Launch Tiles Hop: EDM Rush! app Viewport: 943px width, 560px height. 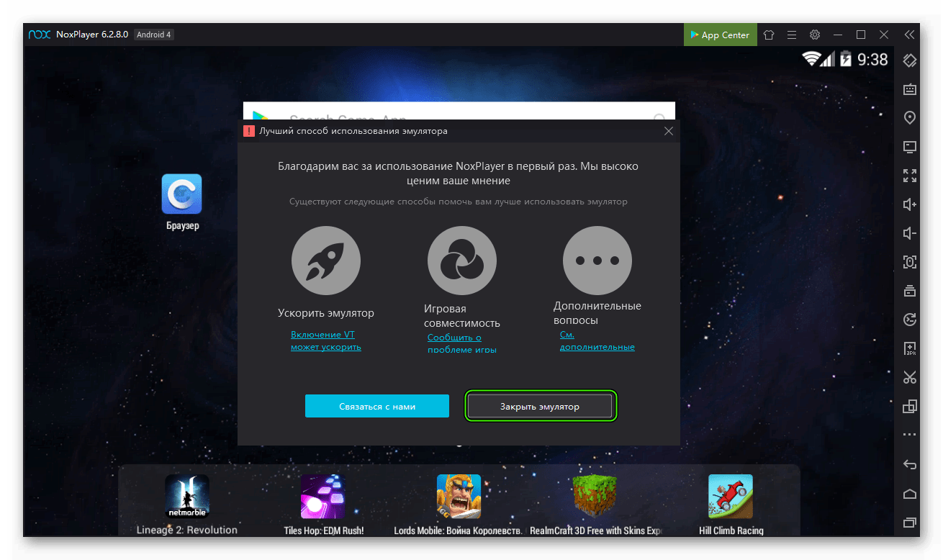[323, 504]
